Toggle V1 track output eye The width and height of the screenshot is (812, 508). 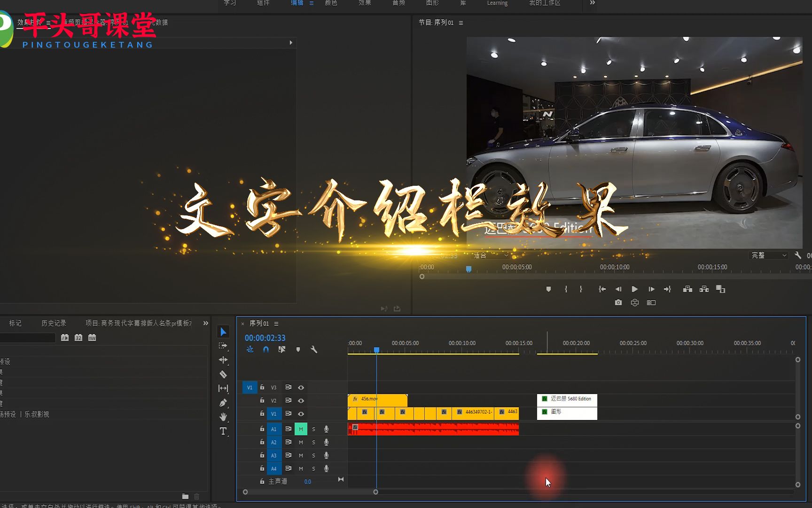tap(301, 414)
